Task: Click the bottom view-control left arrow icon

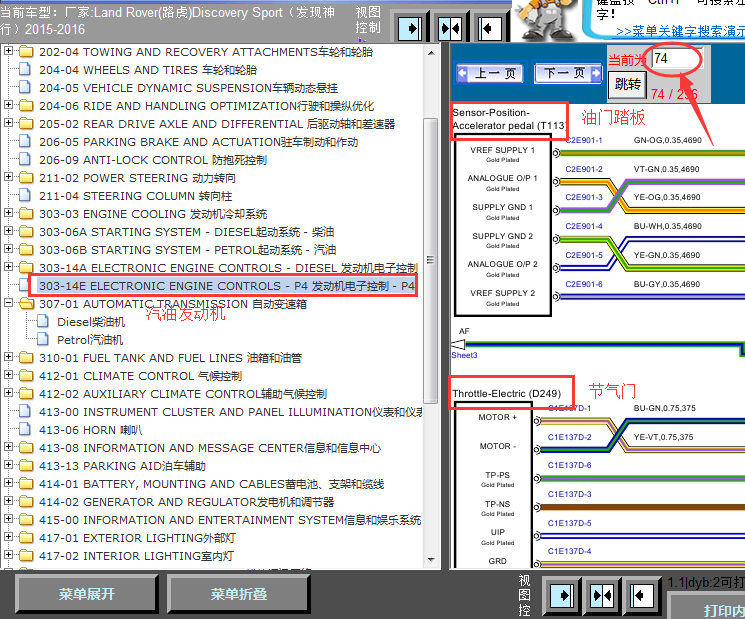Action: pos(641,595)
